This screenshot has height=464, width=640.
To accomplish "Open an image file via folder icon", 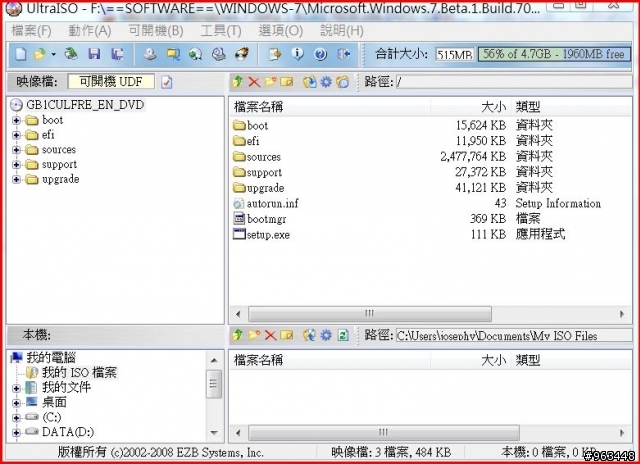I will [40, 54].
